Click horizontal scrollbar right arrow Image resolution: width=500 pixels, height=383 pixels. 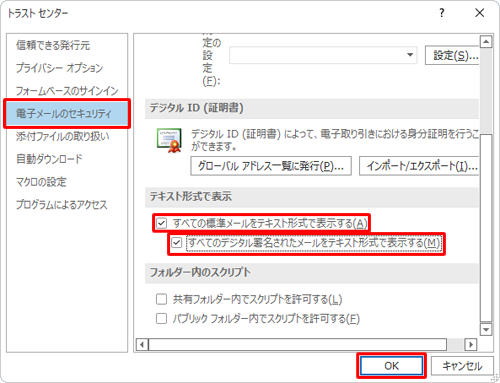pyautogui.click(x=471, y=344)
